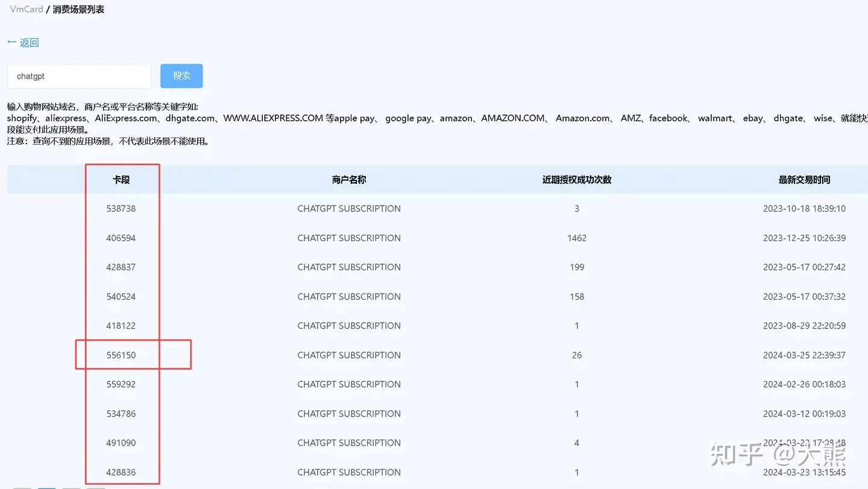Image resolution: width=868 pixels, height=489 pixels.
Task: Click timestamp 2023-08-29 22:20:59
Action: tap(804, 326)
